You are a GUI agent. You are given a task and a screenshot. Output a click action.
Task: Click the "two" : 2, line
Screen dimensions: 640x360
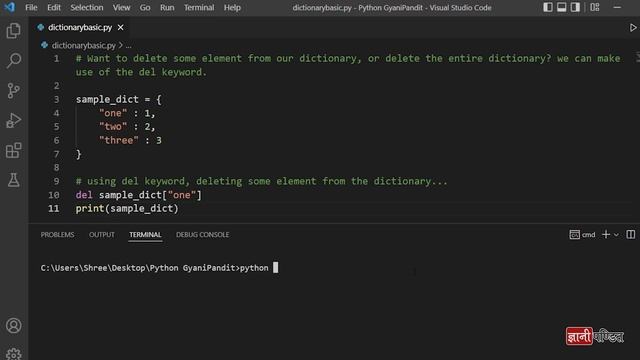pos(127,127)
